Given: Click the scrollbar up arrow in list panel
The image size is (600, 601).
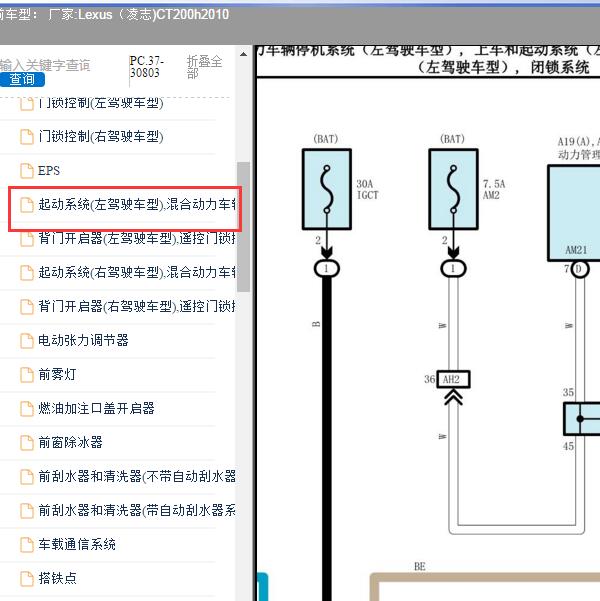Looking at the screenshot, I should (243, 54).
